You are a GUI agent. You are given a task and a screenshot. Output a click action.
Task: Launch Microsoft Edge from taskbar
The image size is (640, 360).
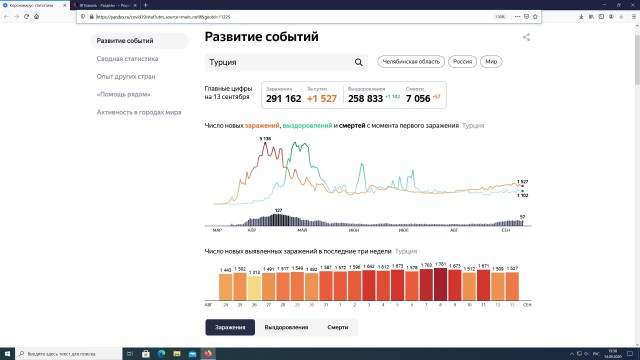(x=161, y=353)
